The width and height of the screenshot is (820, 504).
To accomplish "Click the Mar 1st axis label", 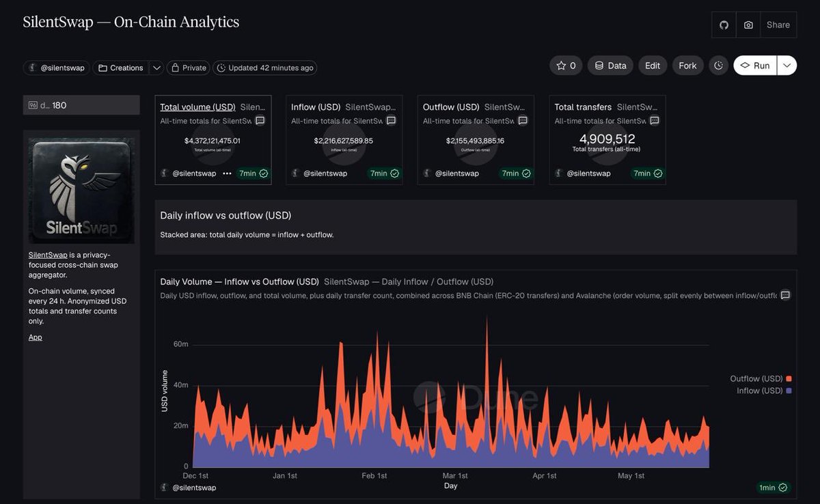I will [455, 475].
